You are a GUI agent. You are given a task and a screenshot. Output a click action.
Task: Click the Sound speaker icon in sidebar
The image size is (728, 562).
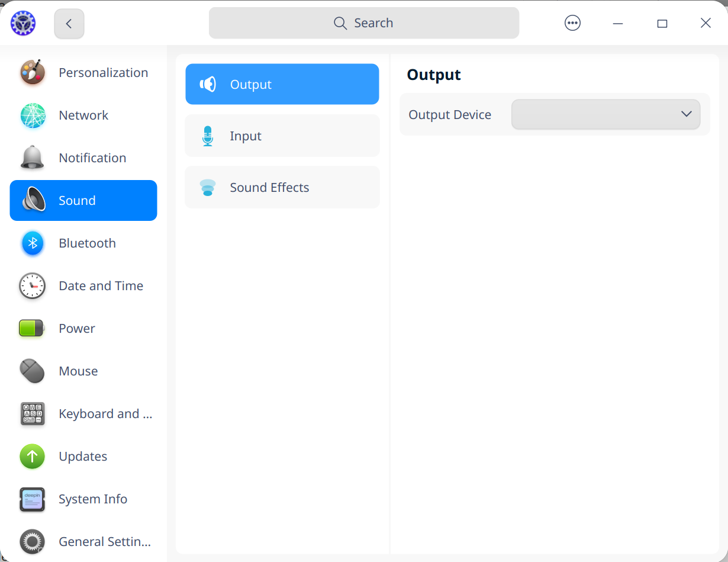click(34, 200)
